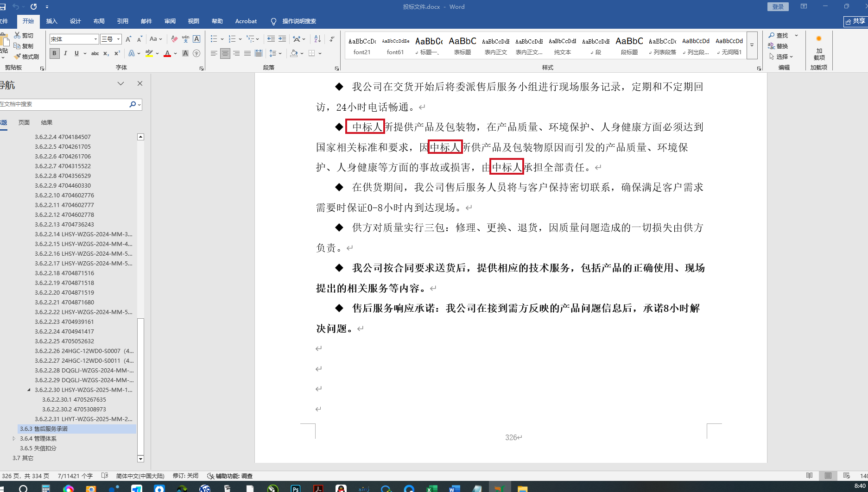Increase paragraph indent
The width and height of the screenshot is (868, 492).
point(282,39)
